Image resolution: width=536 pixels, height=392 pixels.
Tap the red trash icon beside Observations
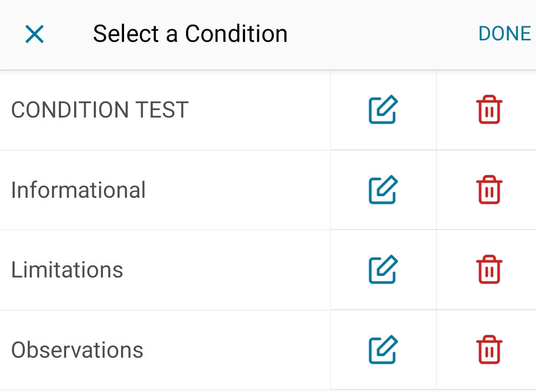488,350
